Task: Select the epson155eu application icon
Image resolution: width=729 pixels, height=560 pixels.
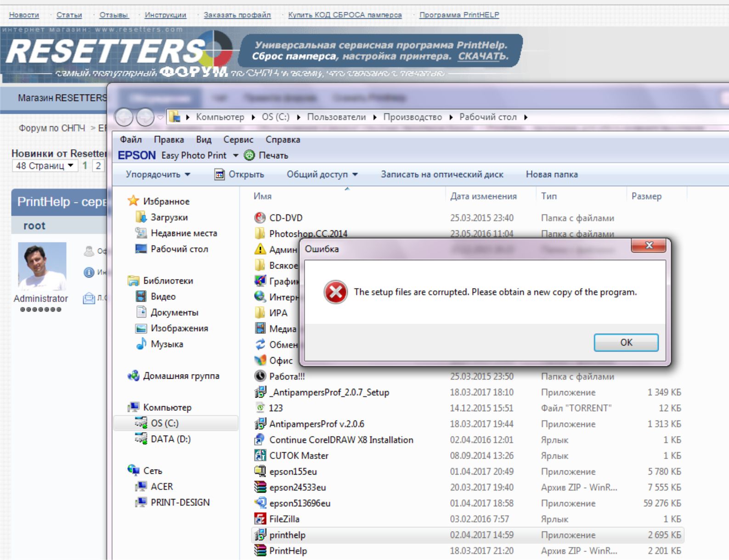Action: [260, 471]
